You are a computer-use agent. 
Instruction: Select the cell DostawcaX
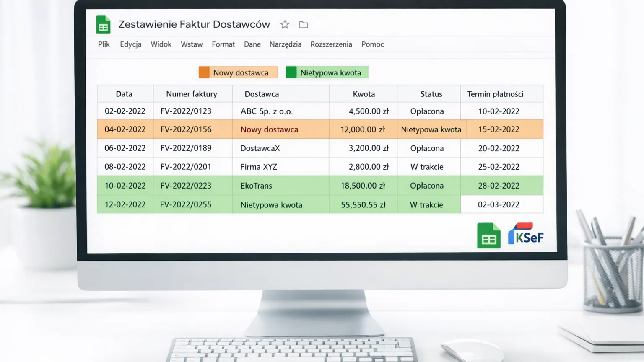[x=280, y=148]
